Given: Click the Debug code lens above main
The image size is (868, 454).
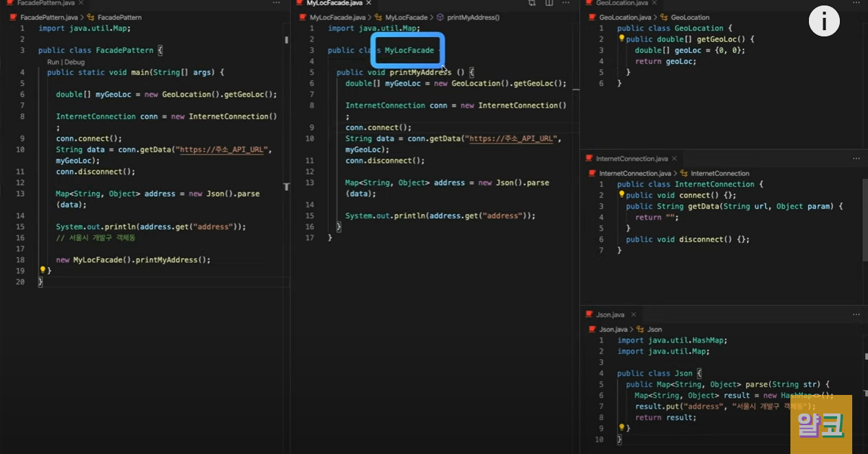Looking at the screenshot, I should tap(74, 62).
